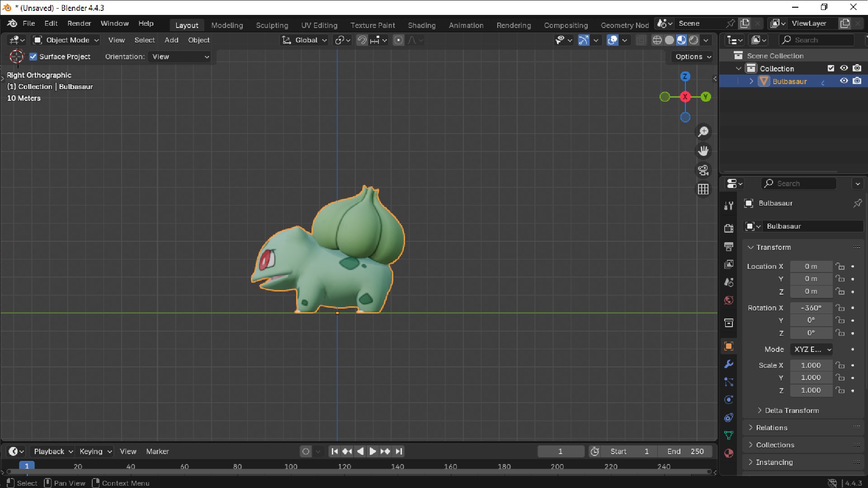Viewport: 868px width, 488px height.
Task: Open the Tool properties tab icon
Action: tap(729, 206)
